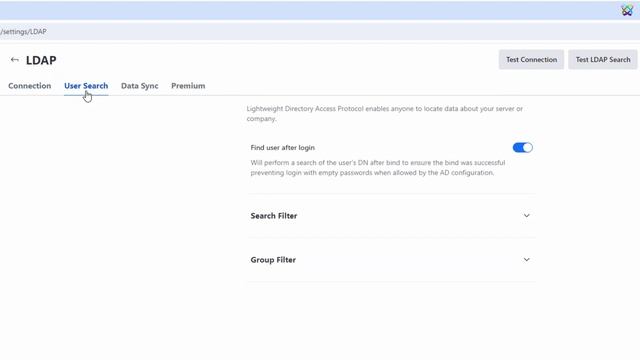Viewport: 640px width, 360px height.
Task: Click the browser extension icon at top right
Action: pyautogui.click(x=627, y=10)
